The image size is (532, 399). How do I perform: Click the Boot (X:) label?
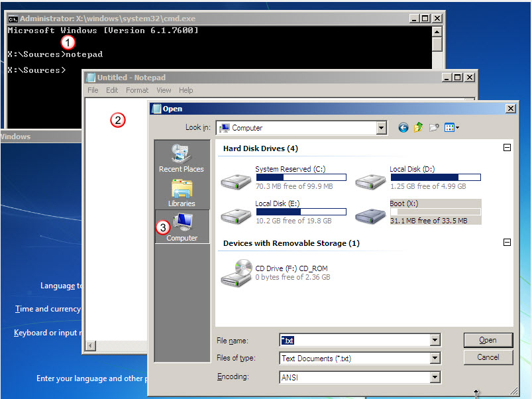[404, 203]
